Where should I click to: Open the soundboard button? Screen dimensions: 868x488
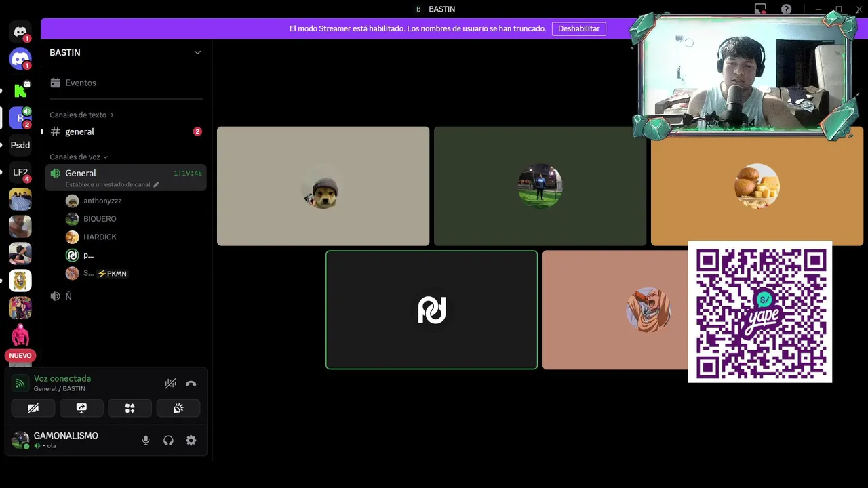pyautogui.click(x=178, y=408)
